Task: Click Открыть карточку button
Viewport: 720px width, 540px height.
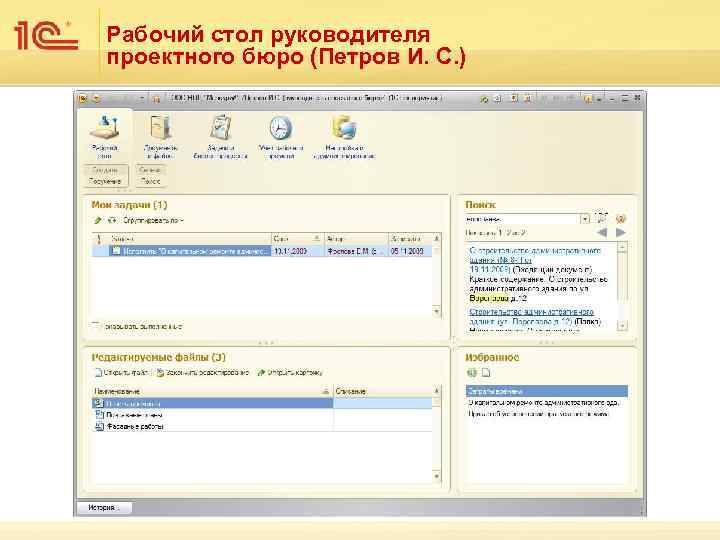Action: 290,372
